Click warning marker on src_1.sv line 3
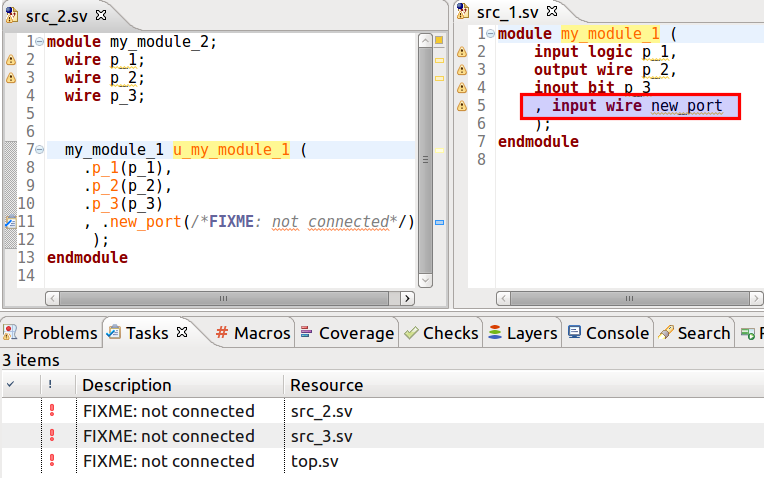This screenshot has width=764, height=478. click(462, 70)
